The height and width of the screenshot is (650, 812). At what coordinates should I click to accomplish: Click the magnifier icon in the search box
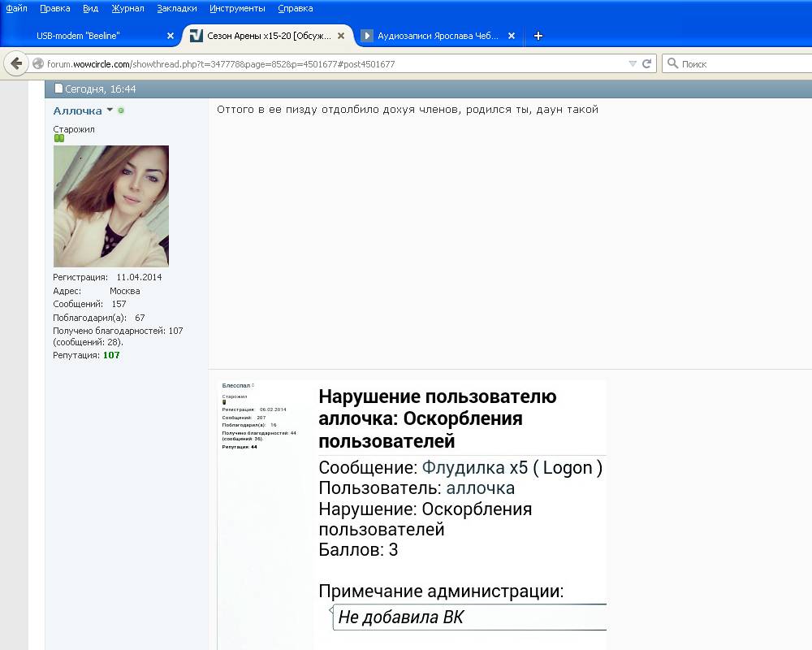point(672,63)
